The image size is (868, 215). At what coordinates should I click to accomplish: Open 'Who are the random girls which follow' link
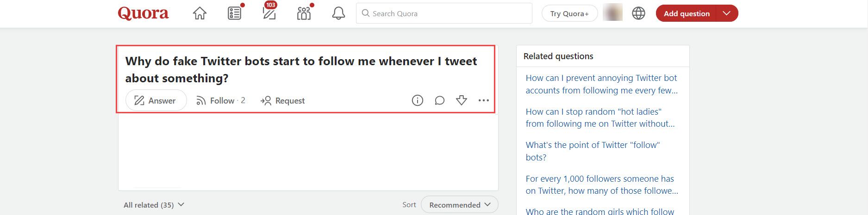599,211
